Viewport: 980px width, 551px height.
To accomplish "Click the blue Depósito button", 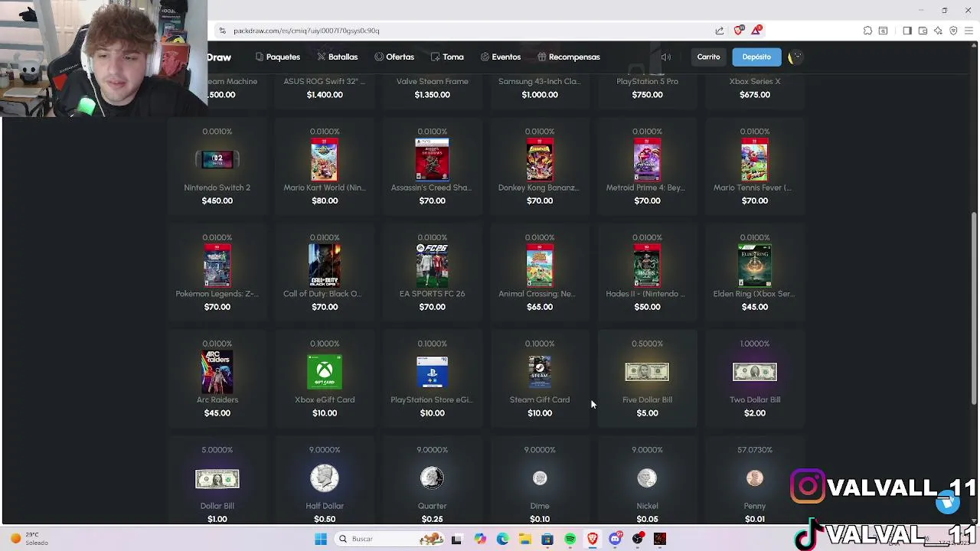I will point(756,57).
